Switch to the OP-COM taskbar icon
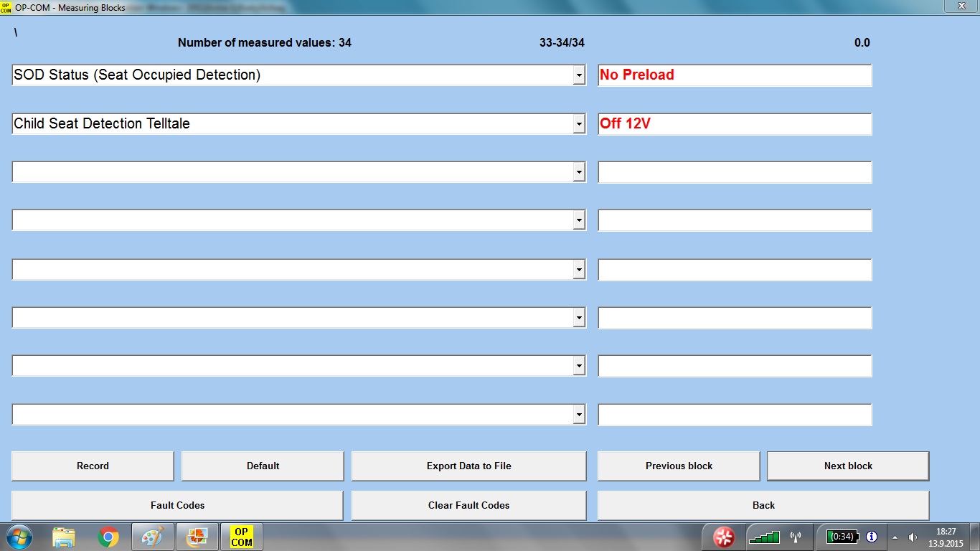Screen dimensions: 980x551 [x=242, y=537]
